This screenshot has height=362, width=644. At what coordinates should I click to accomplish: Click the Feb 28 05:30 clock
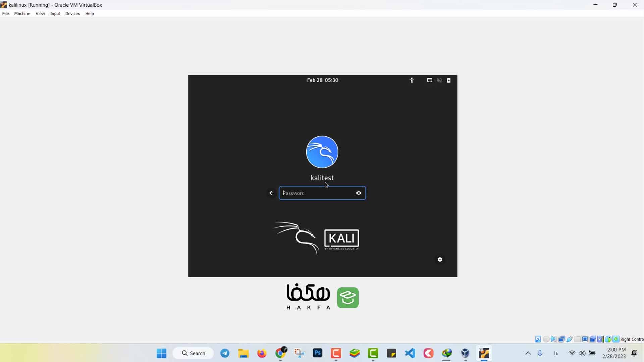(323, 80)
